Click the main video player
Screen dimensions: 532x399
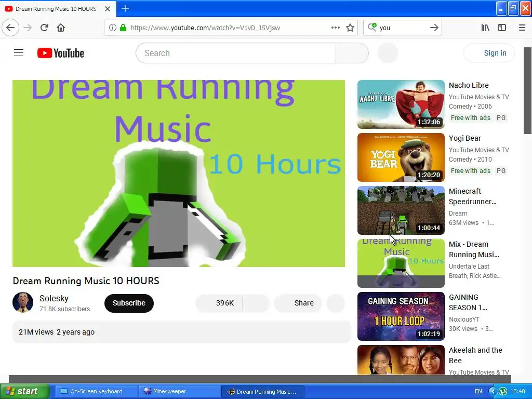pyautogui.click(x=179, y=174)
